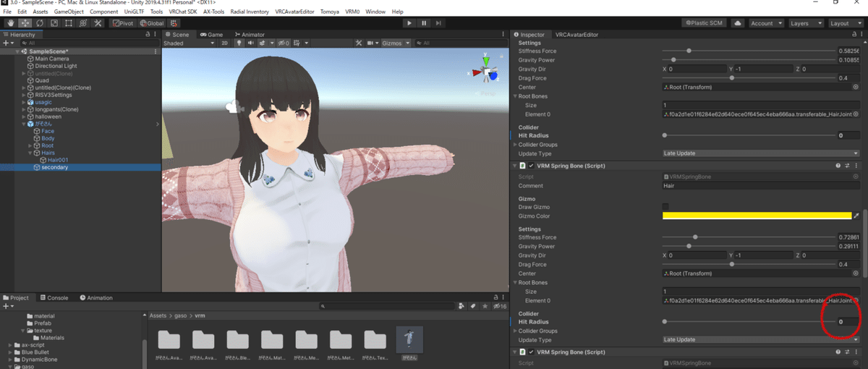Click Hierarchy create plus button

(x=7, y=43)
